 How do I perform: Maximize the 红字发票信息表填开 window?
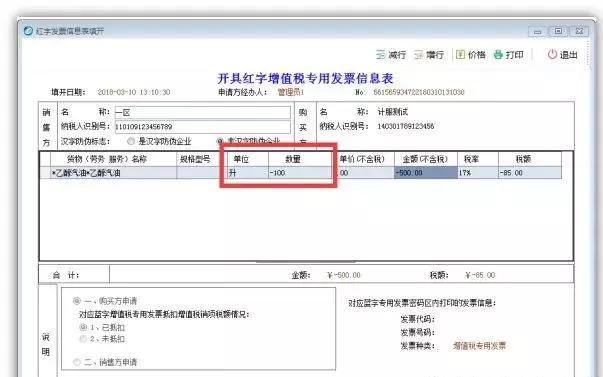(x=558, y=31)
